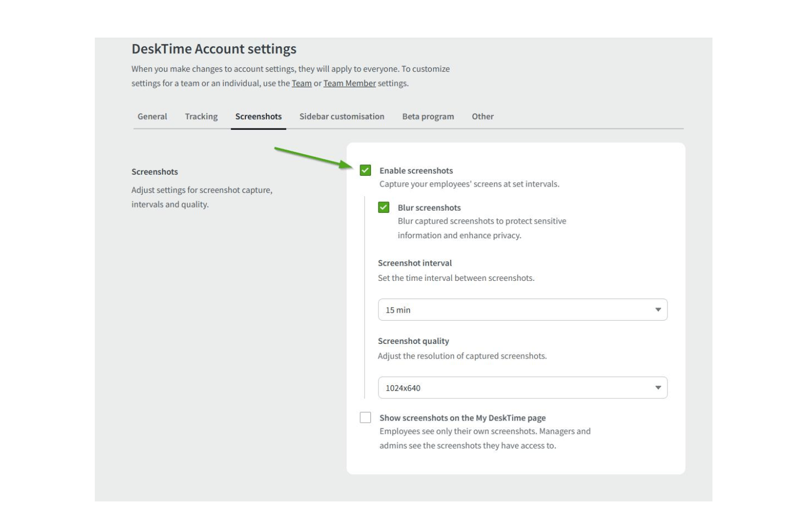
Task: Click the Screenshot quality heading
Action: pyautogui.click(x=414, y=341)
